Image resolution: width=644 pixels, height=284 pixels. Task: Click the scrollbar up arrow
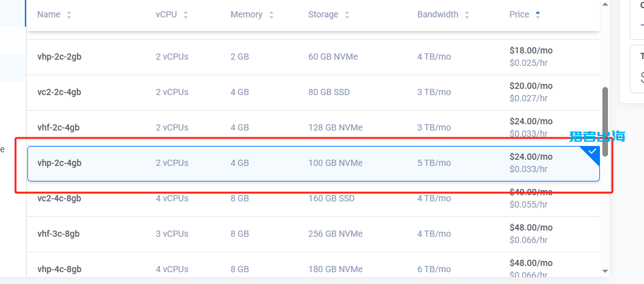point(605,4)
